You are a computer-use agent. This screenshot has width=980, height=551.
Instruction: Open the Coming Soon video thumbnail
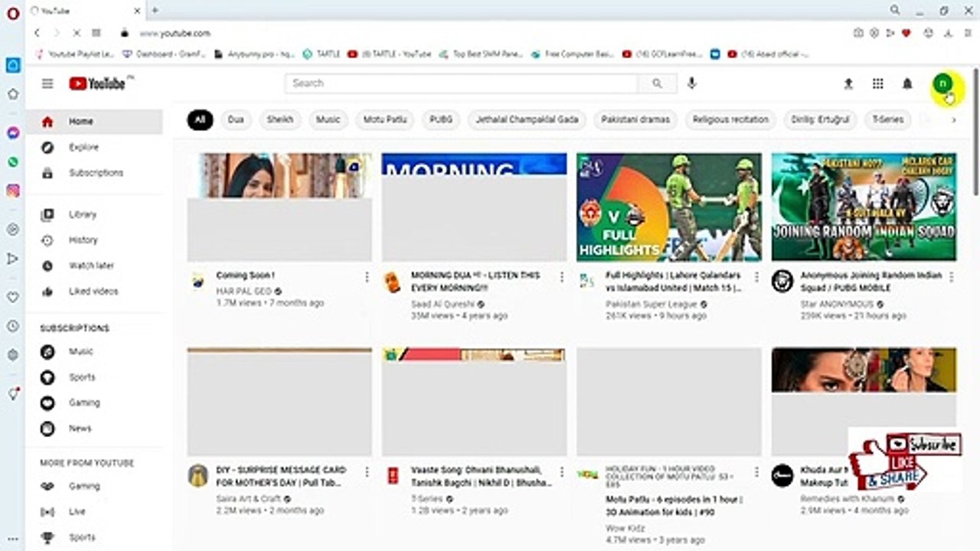click(x=279, y=207)
